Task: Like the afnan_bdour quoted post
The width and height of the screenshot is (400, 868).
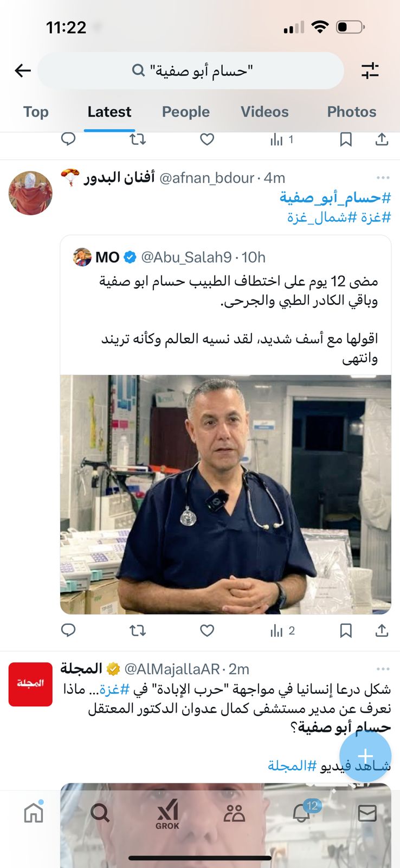Action: [207, 630]
